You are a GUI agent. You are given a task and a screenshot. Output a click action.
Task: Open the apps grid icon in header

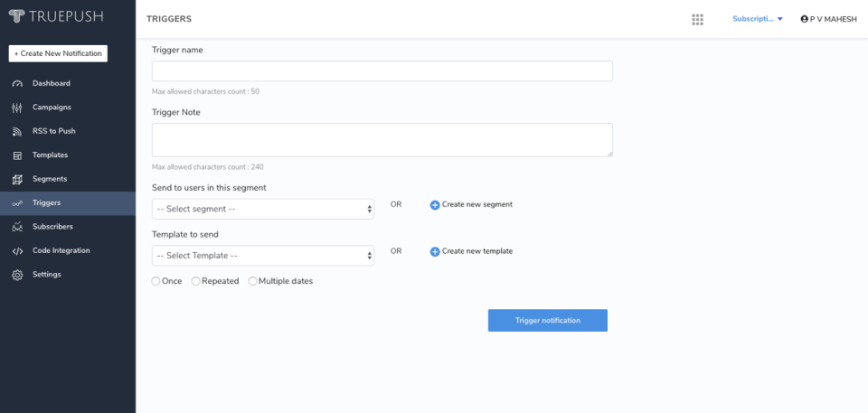coord(697,19)
